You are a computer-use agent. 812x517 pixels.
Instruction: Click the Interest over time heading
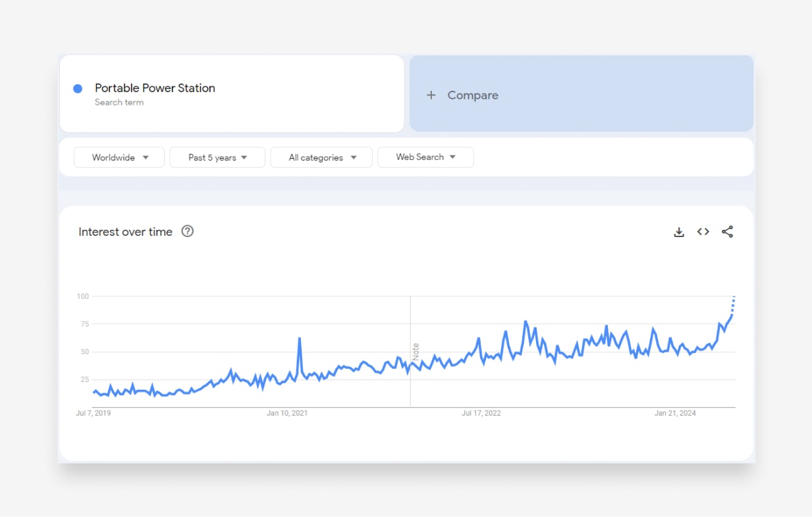pyautogui.click(x=125, y=232)
